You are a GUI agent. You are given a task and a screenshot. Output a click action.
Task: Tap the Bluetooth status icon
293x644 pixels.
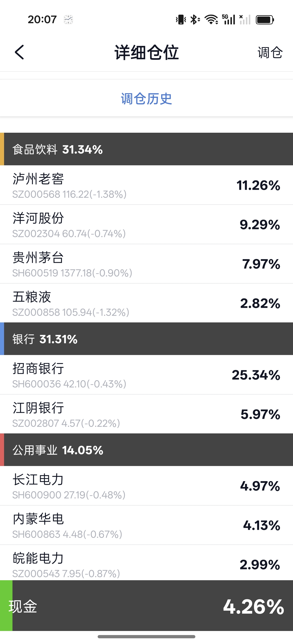tap(195, 20)
